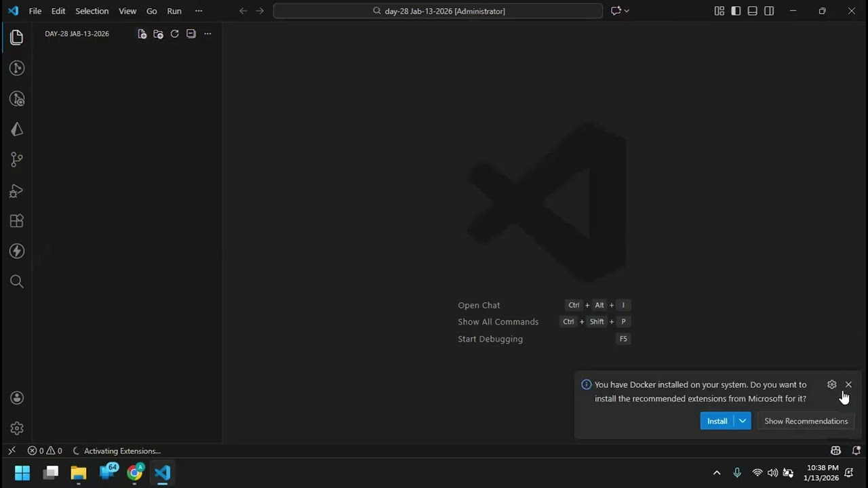868x488 pixels.
Task: Expand the overflow menu after Run
Action: (199, 11)
